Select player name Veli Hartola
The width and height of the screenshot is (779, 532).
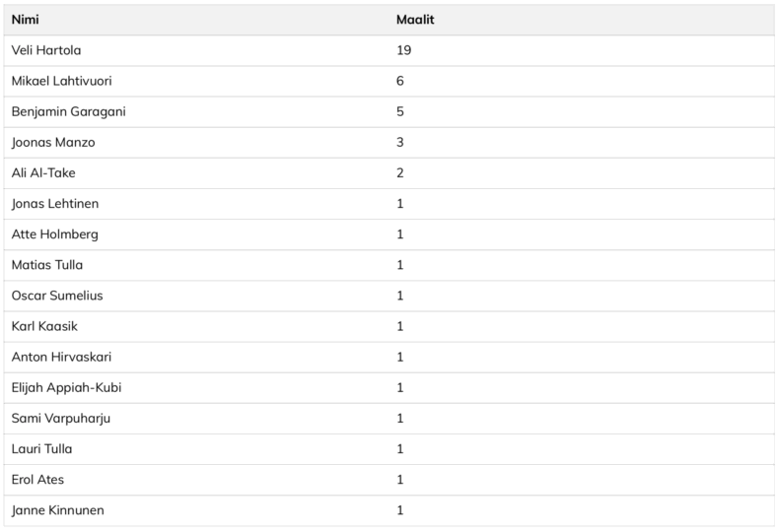pyautogui.click(x=46, y=50)
